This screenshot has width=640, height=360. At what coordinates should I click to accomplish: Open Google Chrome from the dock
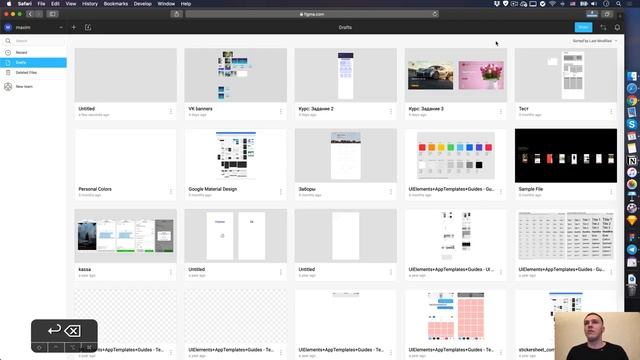[632, 100]
